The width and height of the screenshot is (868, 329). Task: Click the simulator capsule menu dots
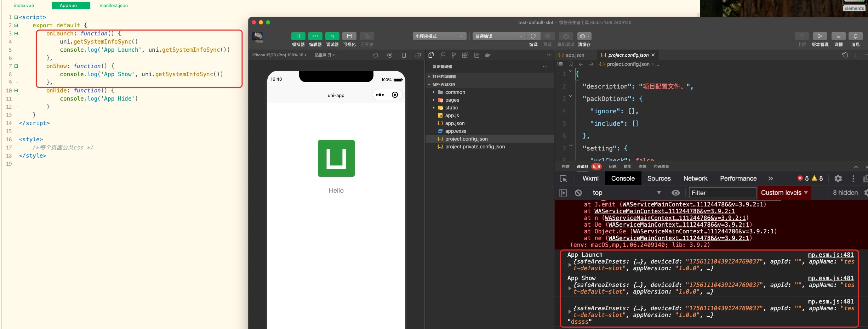[380, 95]
